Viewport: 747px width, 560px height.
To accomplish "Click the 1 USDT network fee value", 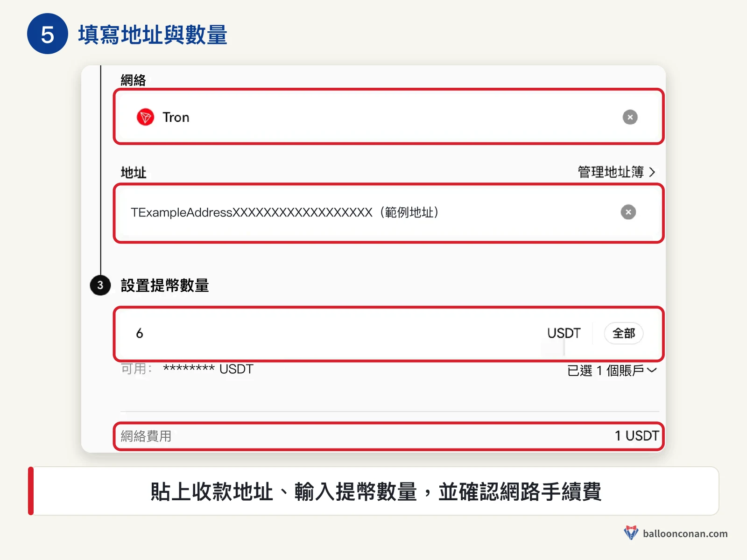I will tap(636, 436).
